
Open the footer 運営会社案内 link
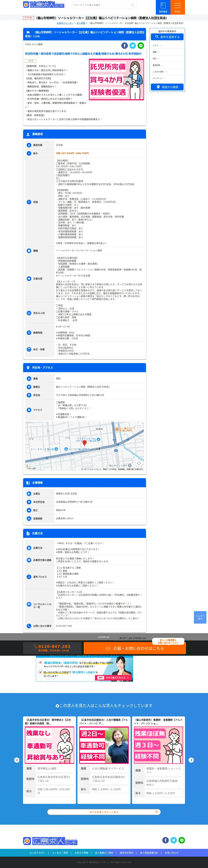pyautogui.click(x=127, y=853)
